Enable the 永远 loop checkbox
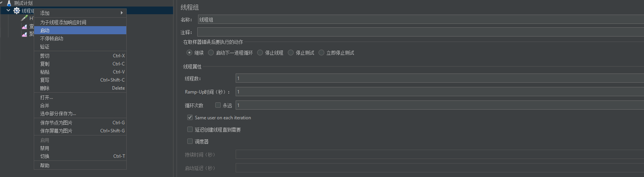Image resolution: width=644 pixels, height=177 pixels. (x=218, y=105)
